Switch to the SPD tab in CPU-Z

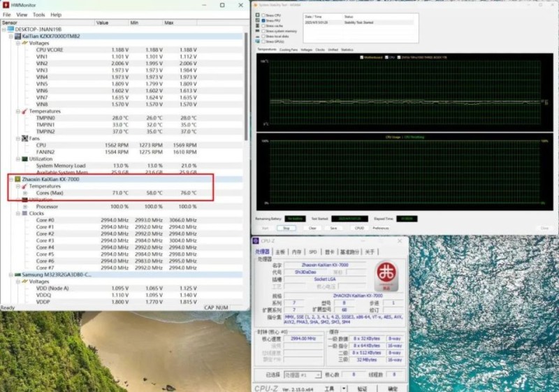313,252
